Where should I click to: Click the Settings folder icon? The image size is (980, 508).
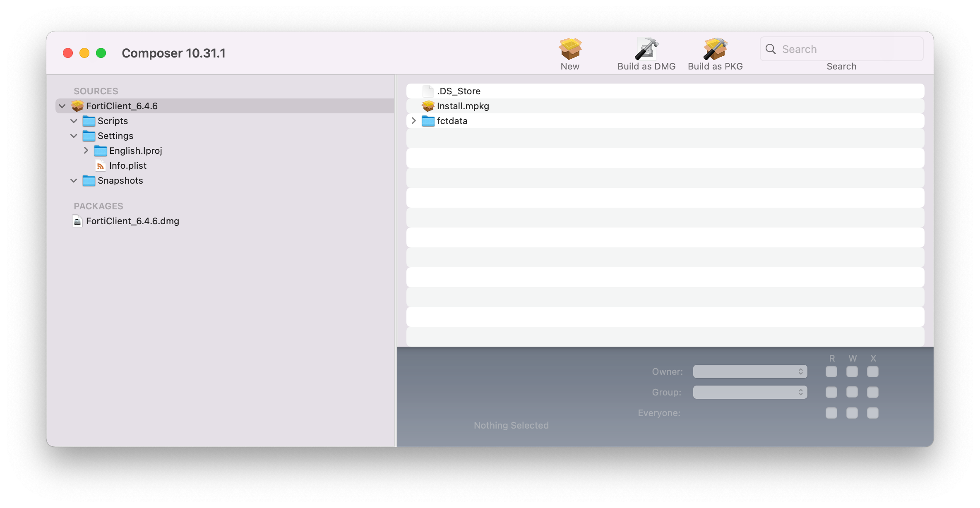click(89, 136)
